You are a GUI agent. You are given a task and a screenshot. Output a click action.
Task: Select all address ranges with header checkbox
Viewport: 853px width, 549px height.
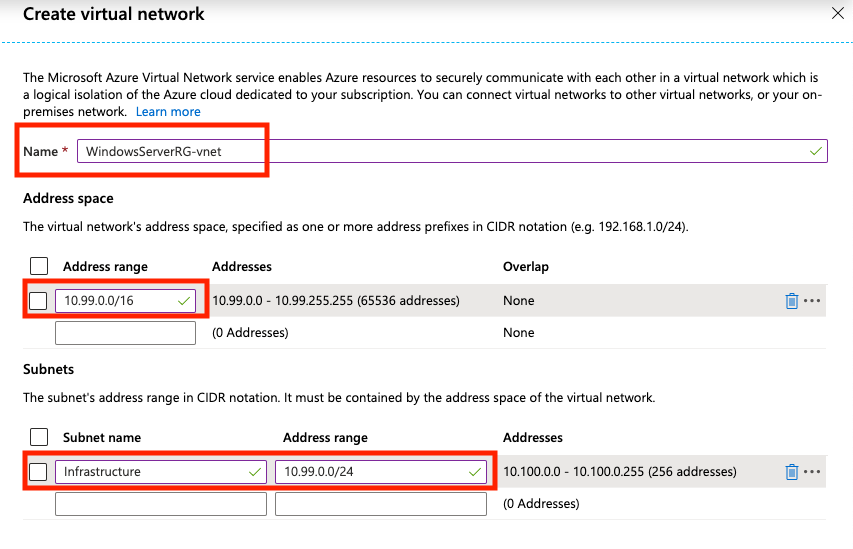point(39,266)
